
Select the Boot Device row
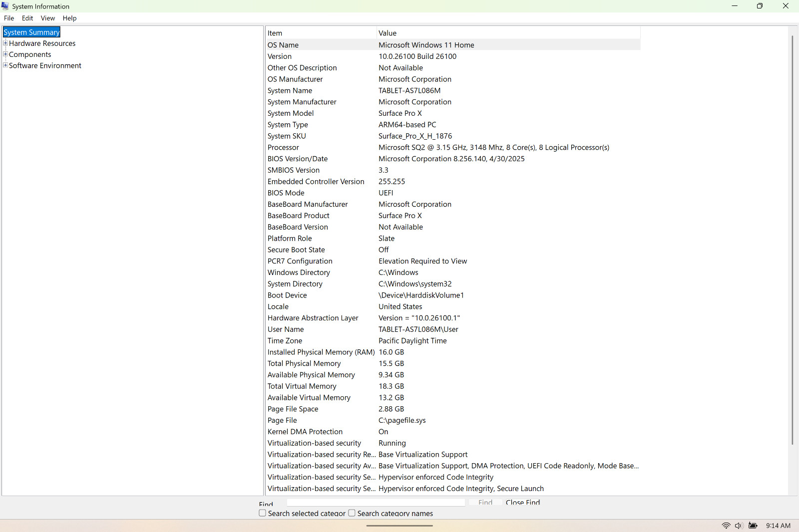coord(453,295)
